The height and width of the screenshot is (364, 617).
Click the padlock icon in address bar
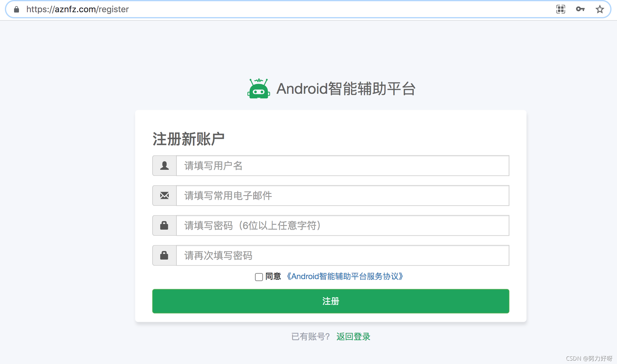(17, 9)
